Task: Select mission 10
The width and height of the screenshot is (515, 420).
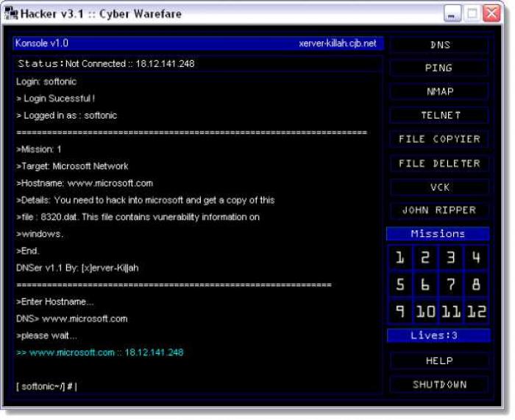Action: (x=425, y=311)
